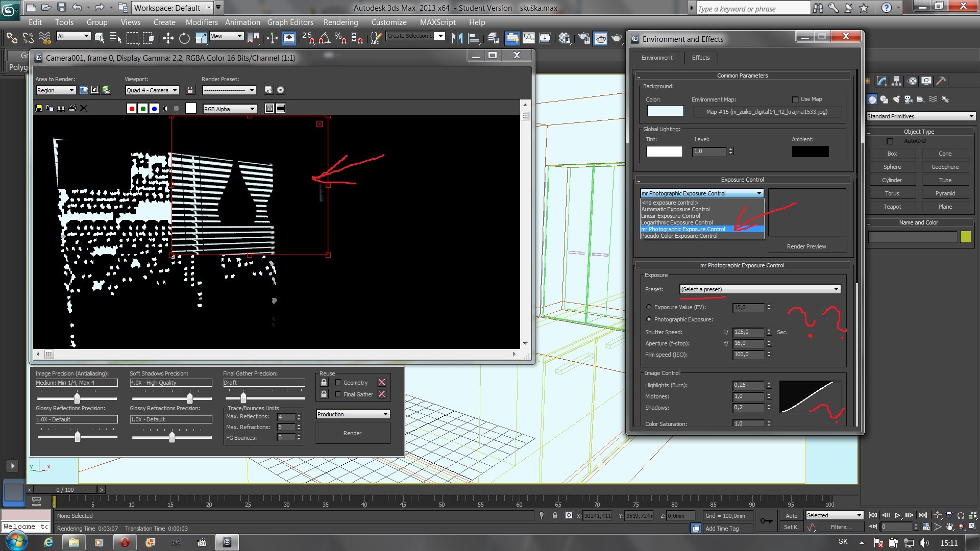
Task: Toggle Percent Snap in main toolbar
Action: click(x=340, y=38)
